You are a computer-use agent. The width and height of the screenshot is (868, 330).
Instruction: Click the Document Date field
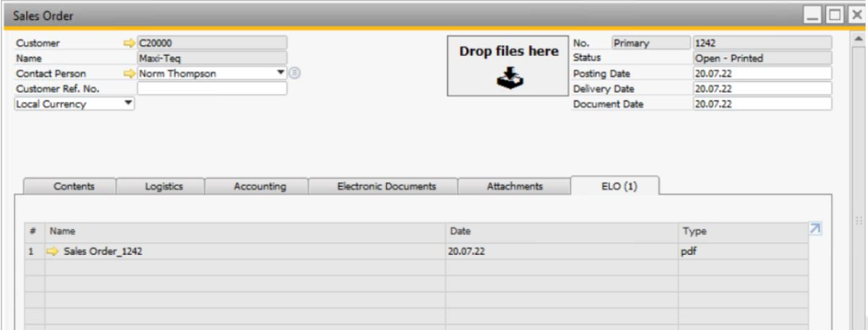click(762, 103)
